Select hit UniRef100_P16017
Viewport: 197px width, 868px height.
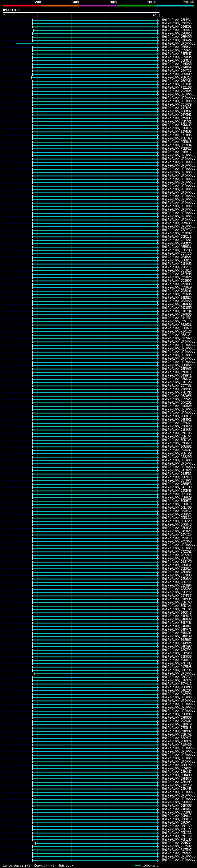(177, 152)
